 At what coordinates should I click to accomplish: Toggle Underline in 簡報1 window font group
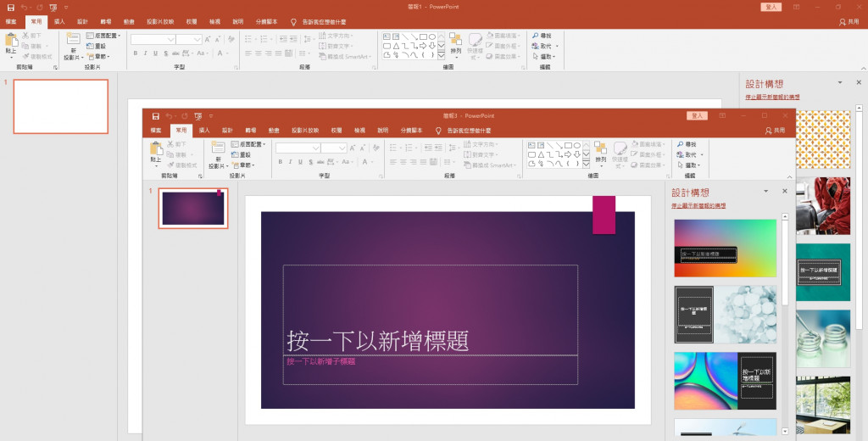pos(156,53)
